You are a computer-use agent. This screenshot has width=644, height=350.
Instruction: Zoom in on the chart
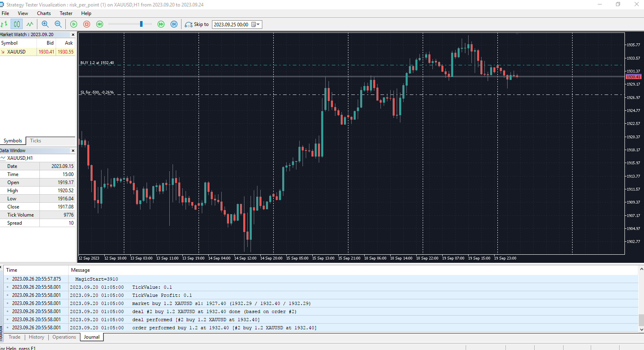pos(45,24)
